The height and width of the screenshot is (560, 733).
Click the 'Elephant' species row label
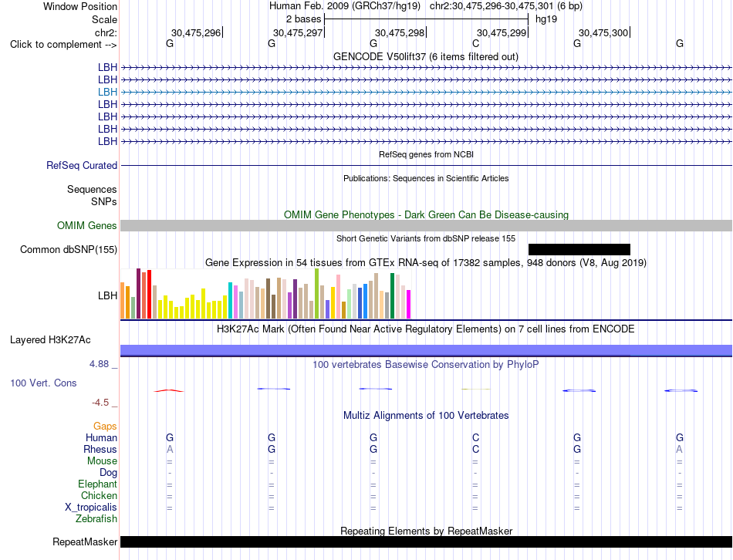(x=97, y=484)
